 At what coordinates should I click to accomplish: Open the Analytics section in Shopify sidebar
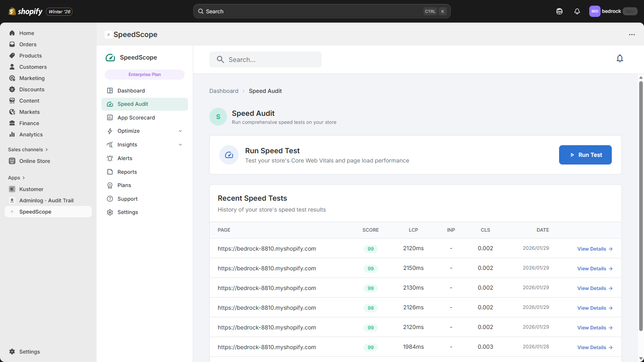(x=30, y=134)
